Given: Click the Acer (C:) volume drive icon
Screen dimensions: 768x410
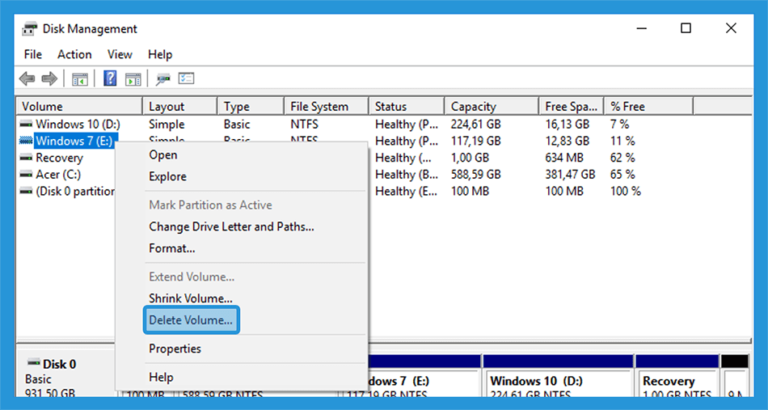Looking at the screenshot, I should (26, 174).
